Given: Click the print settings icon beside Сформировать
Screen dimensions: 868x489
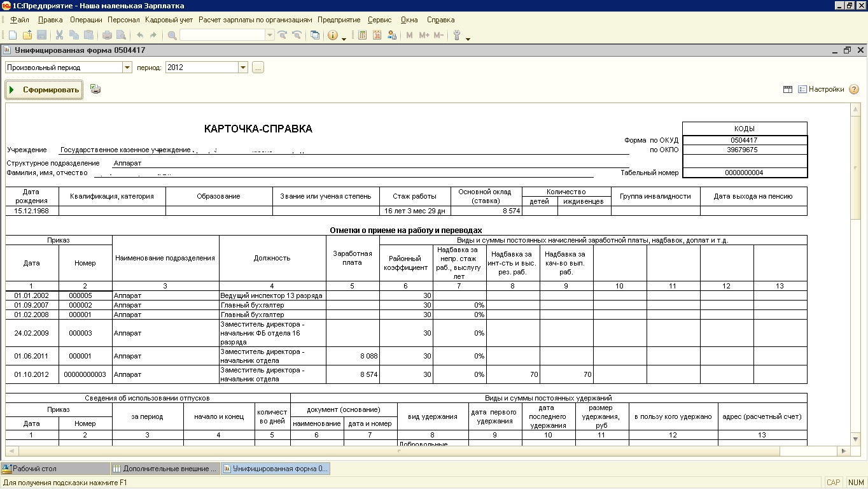Looking at the screenshot, I should (95, 89).
